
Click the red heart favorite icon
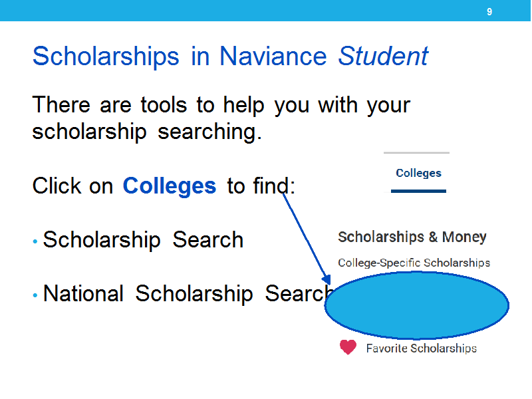pyautogui.click(x=348, y=347)
